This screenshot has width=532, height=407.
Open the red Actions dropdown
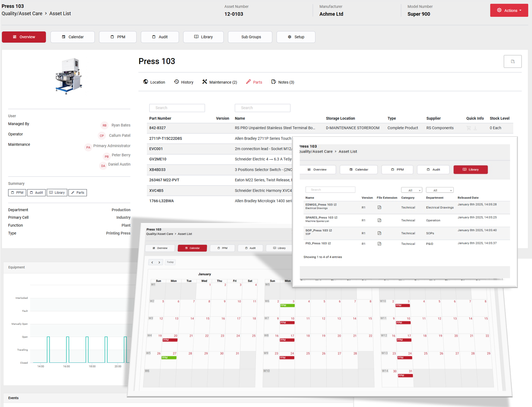coord(509,10)
